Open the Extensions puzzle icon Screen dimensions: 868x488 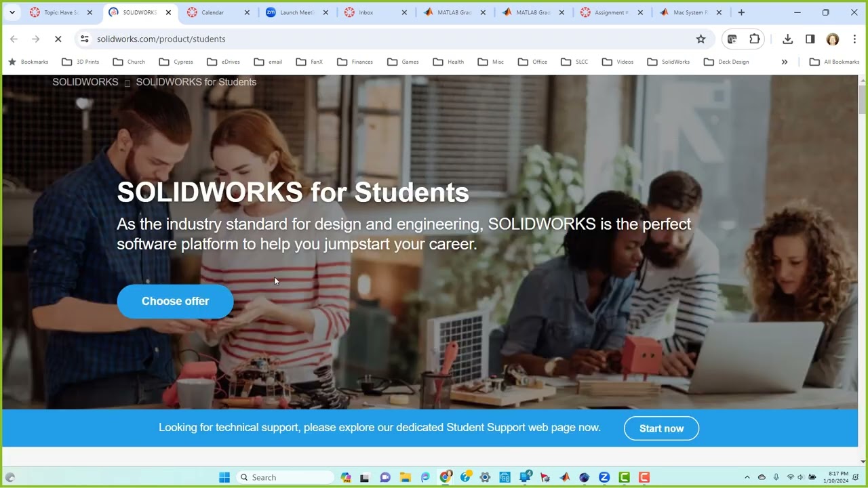click(x=754, y=39)
